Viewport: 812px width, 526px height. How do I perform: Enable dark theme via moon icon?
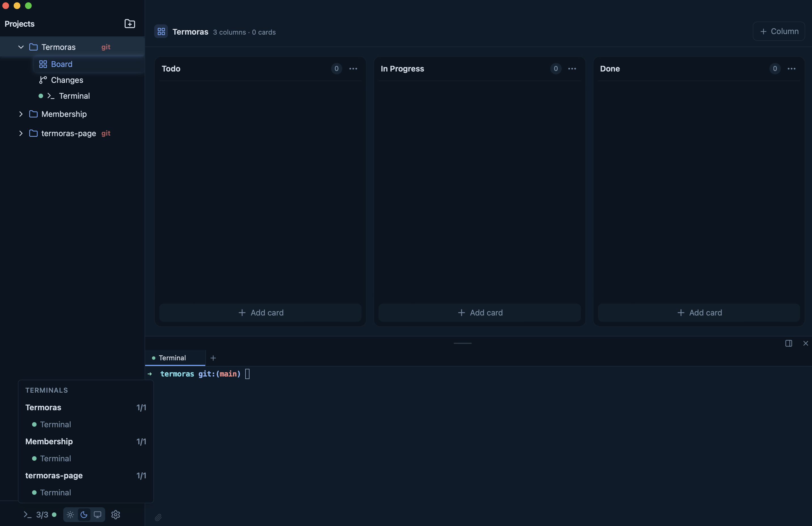click(x=84, y=515)
